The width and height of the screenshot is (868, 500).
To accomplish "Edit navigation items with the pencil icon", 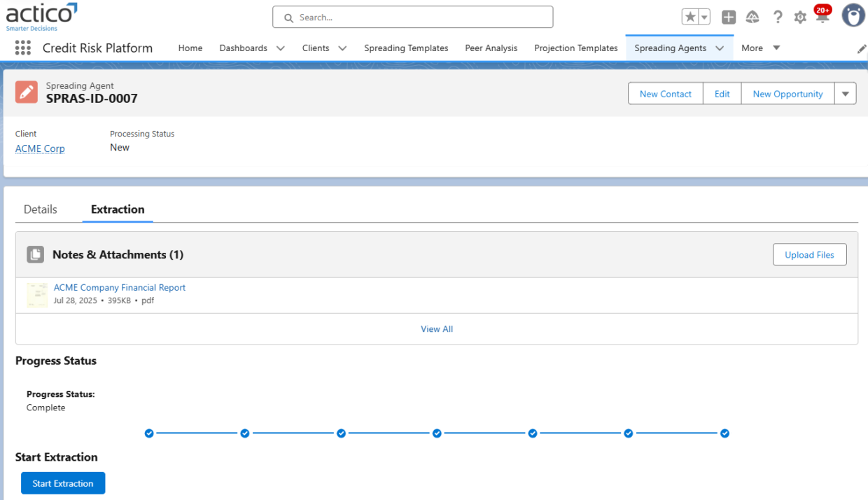I will pos(862,48).
